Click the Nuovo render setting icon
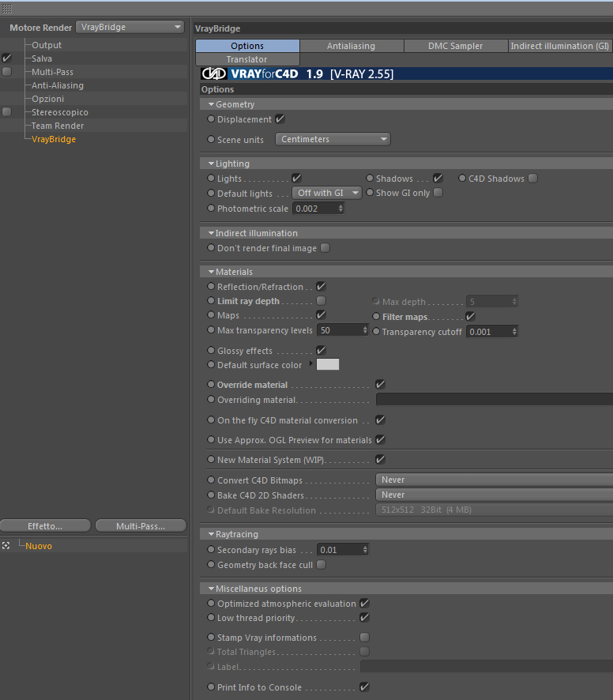This screenshot has width=613, height=700. pos(6,545)
